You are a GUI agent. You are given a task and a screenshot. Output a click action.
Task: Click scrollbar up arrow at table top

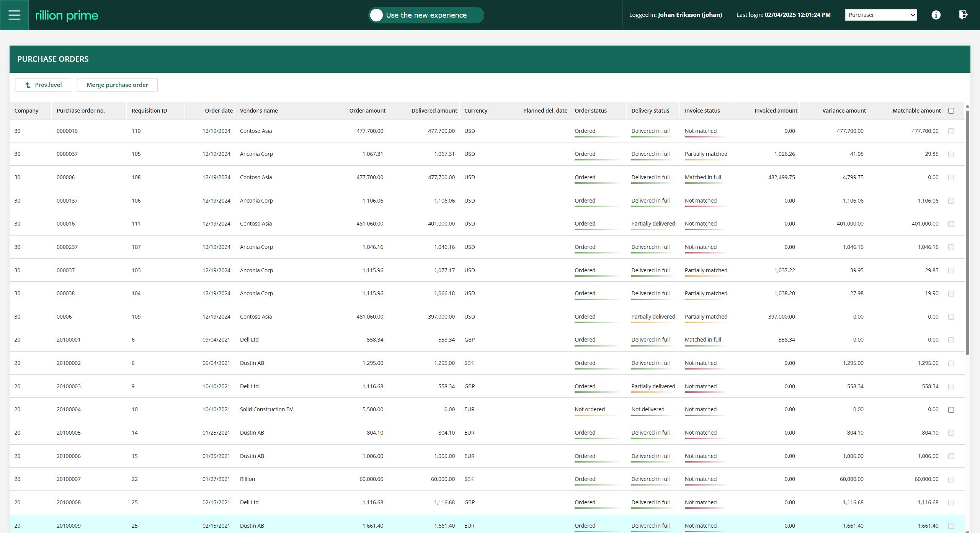pyautogui.click(x=967, y=106)
